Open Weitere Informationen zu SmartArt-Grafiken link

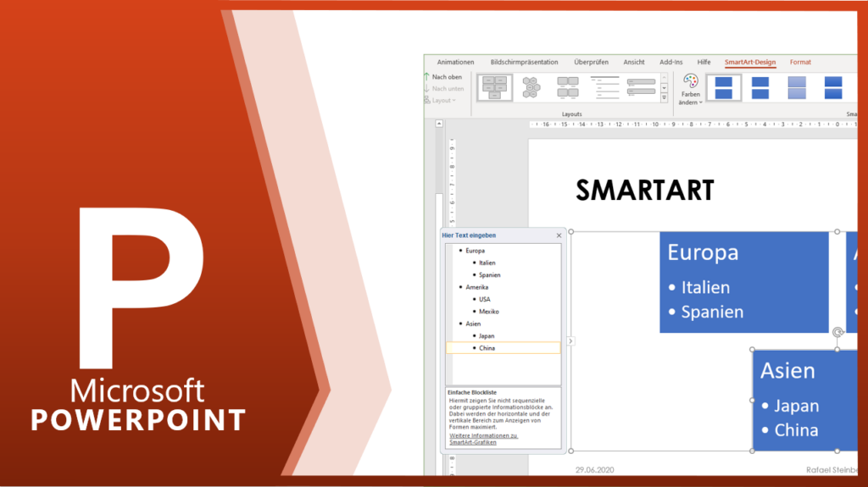click(483, 439)
